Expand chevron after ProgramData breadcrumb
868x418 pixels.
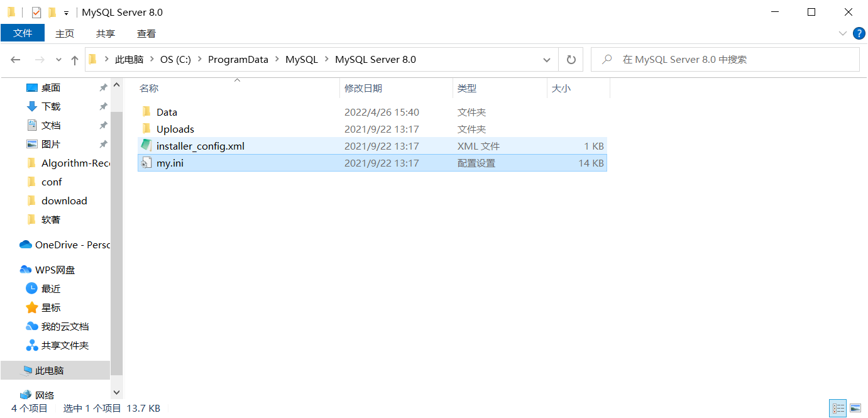tap(277, 60)
